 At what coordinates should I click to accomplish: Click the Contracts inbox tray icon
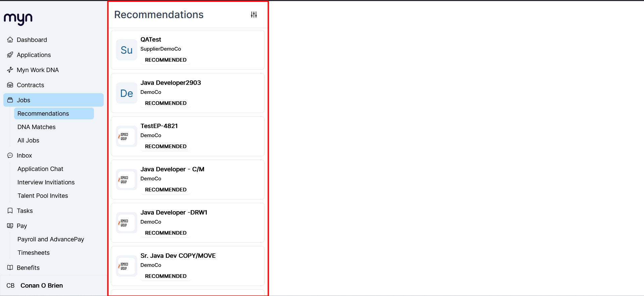tap(10, 85)
